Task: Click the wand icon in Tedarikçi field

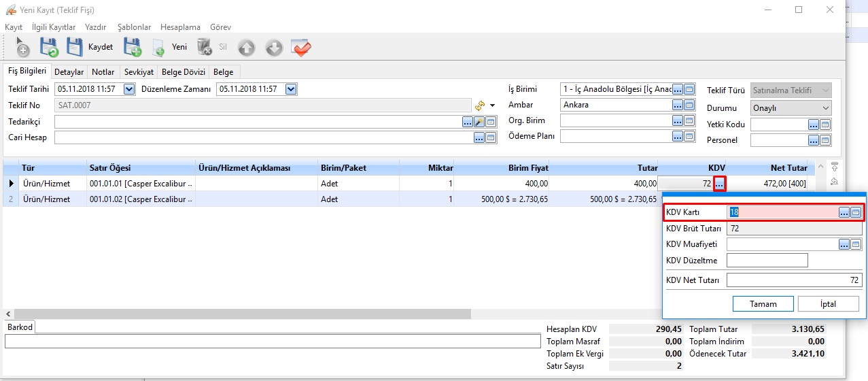Action: (x=479, y=122)
